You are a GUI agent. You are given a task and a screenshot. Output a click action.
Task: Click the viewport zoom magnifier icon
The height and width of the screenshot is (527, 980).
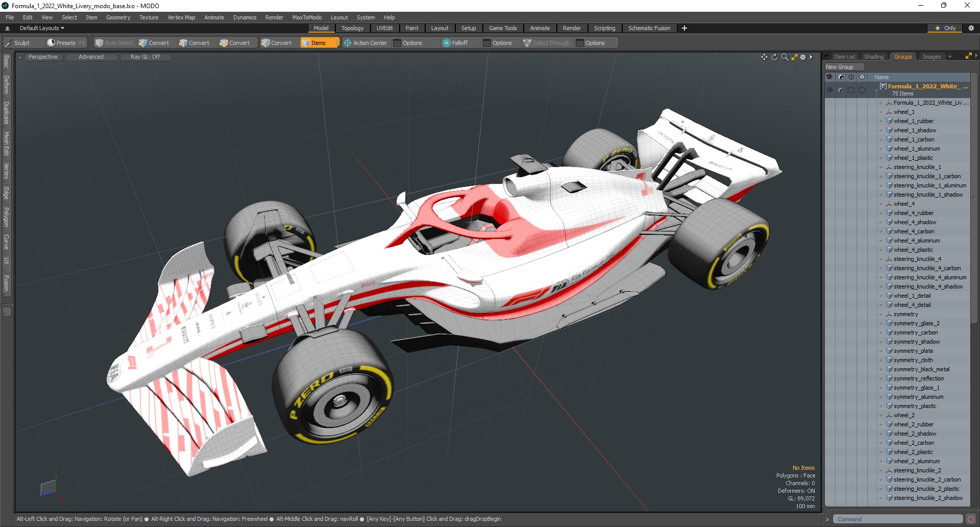785,57
